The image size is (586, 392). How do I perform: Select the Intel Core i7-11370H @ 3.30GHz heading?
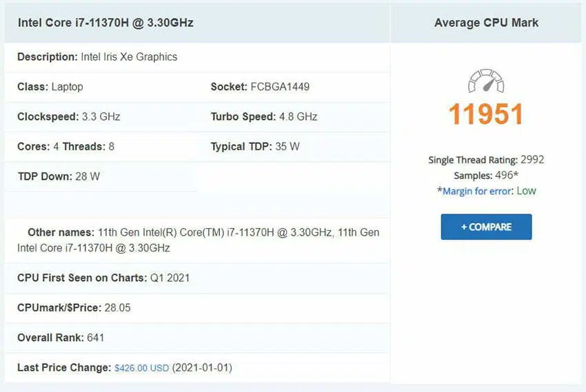105,23
